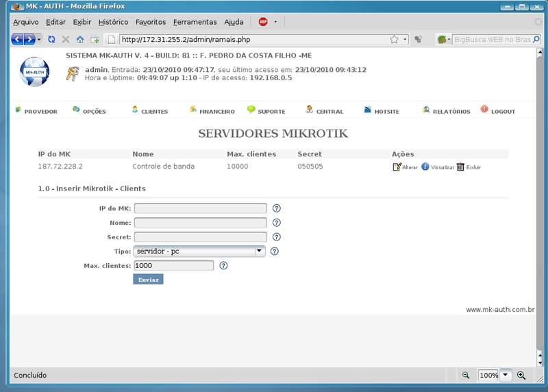Screen dimensions: 548x392
Task: Click the page icon beside the URL
Action: pyautogui.click(x=111, y=39)
